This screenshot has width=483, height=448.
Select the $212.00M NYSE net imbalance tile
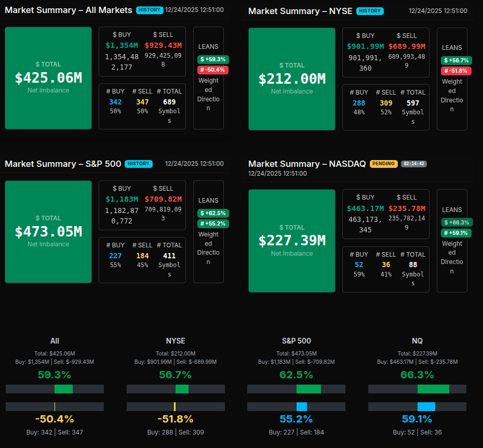point(292,79)
